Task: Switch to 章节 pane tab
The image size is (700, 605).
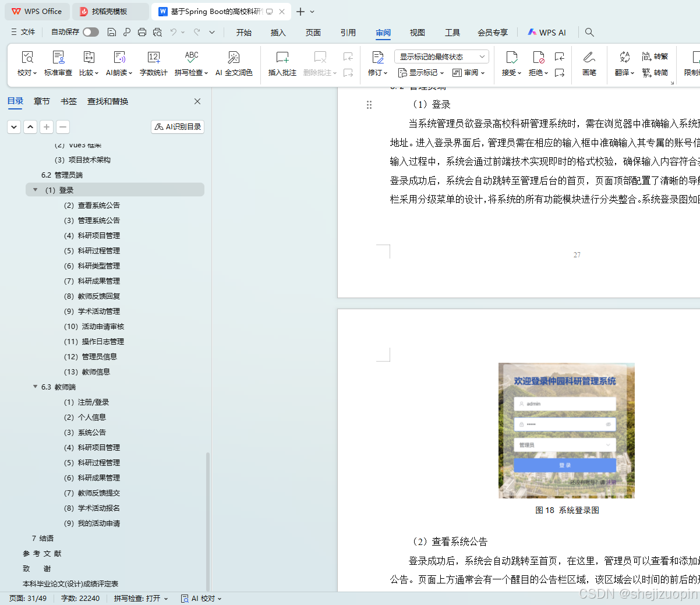Action: (42, 101)
